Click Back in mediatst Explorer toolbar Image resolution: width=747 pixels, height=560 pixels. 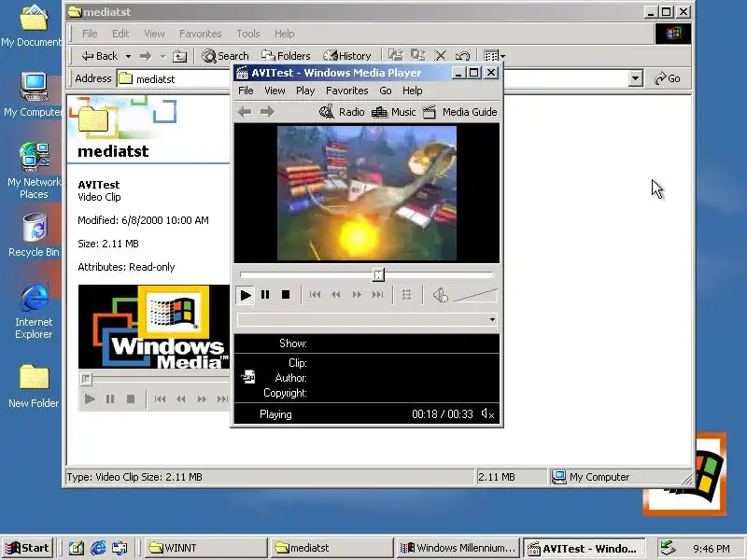(100, 56)
